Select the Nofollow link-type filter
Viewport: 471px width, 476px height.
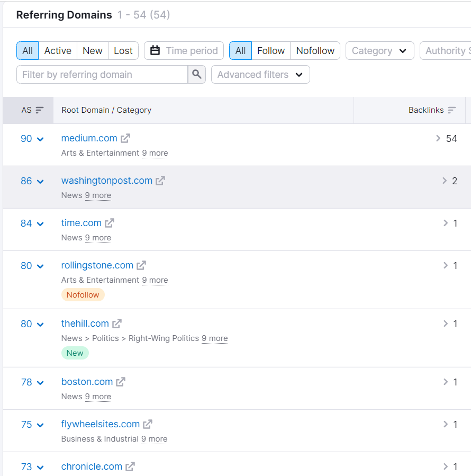click(x=315, y=50)
